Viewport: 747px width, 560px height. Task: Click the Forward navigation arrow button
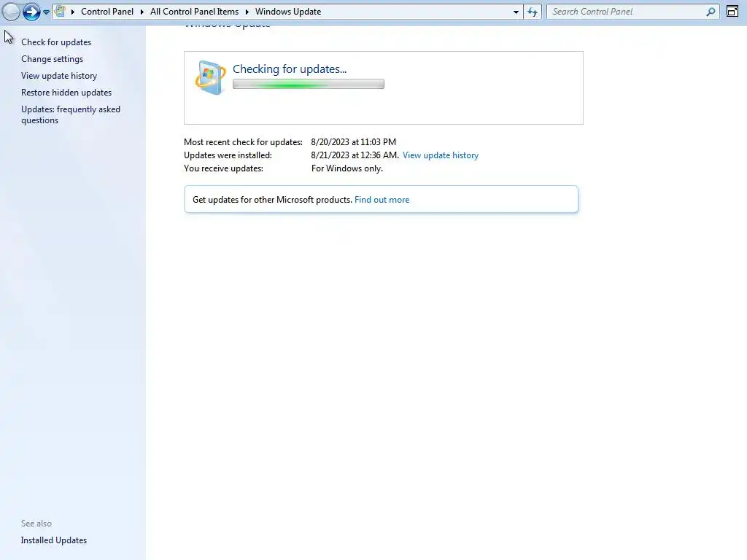31,12
